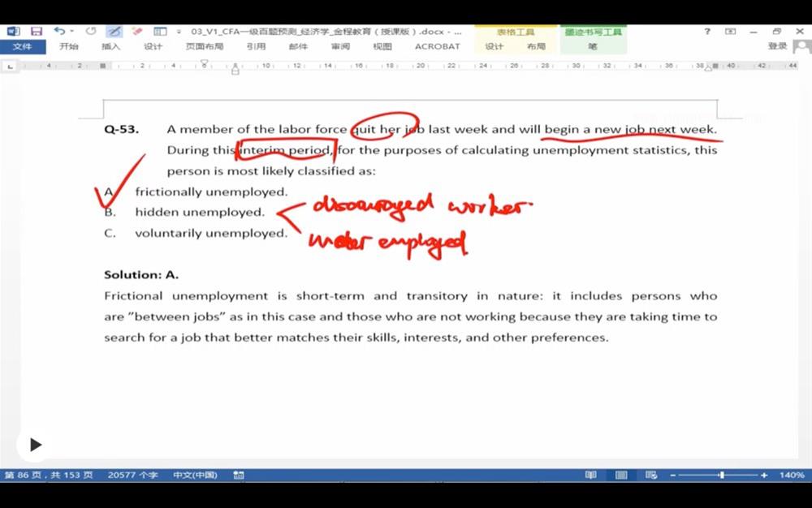Click the answer text 'voluntarily unemployed.'
The image size is (812, 508).
pos(211,234)
